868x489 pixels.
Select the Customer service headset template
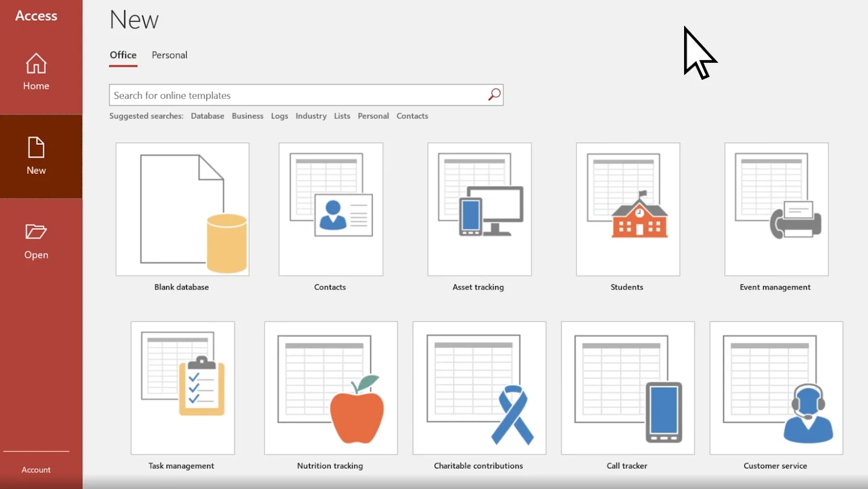tap(776, 388)
